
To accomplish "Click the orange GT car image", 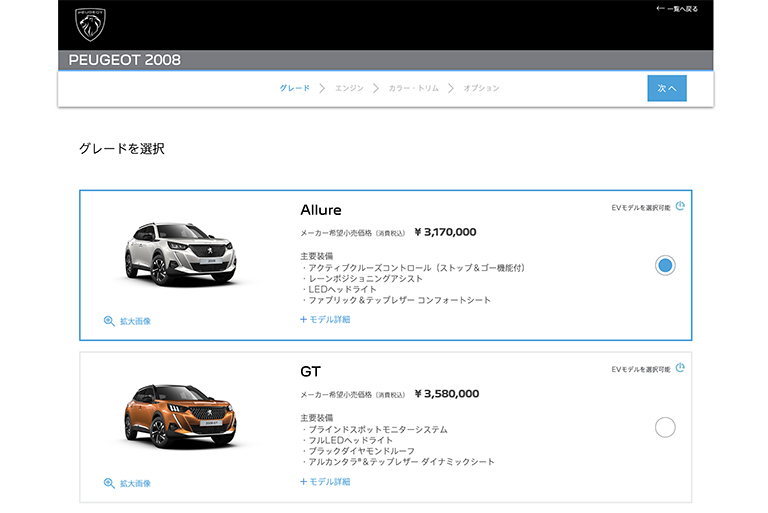I will click(180, 416).
